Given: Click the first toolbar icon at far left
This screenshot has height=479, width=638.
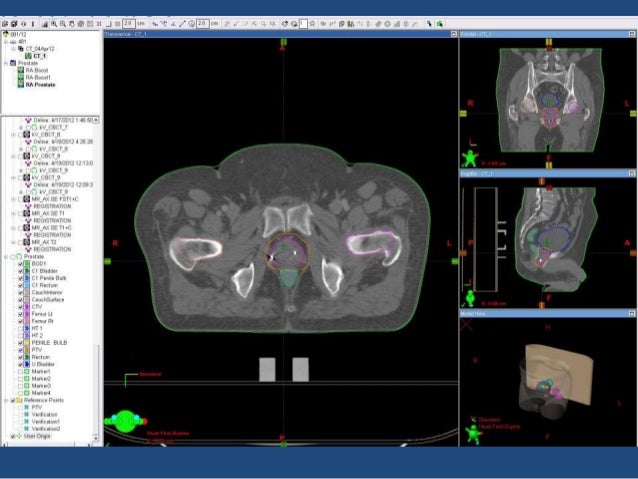Looking at the screenshot, I should tap(5, 24).
